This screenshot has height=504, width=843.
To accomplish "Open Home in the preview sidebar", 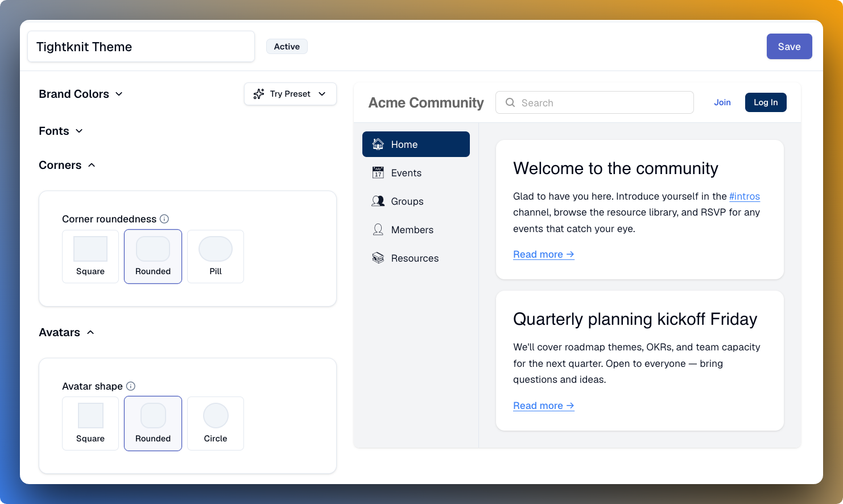I will 416,144.
